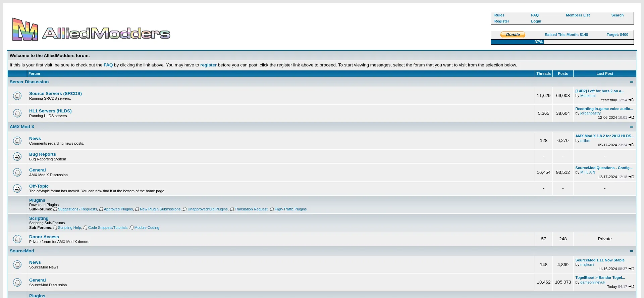Click the Donor Access forum status icon
The height and width of the screenshot is (298, 644).
pyautogui.click(x=17, y=239)
